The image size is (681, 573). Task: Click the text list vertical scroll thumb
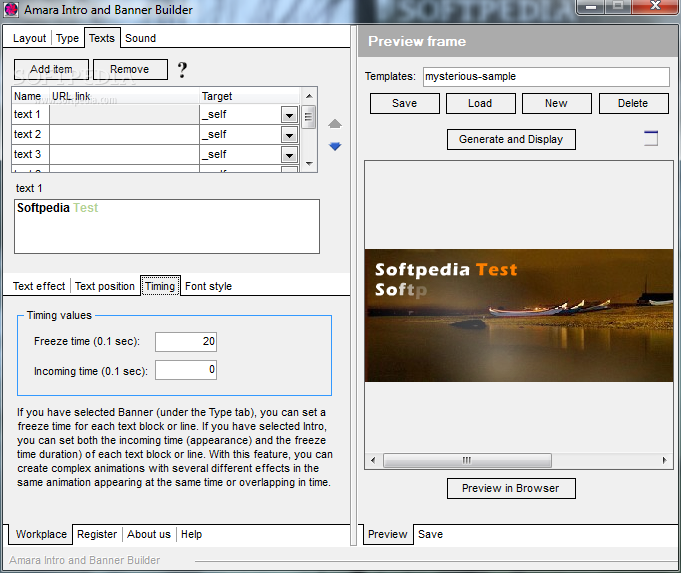pos(309,117)
